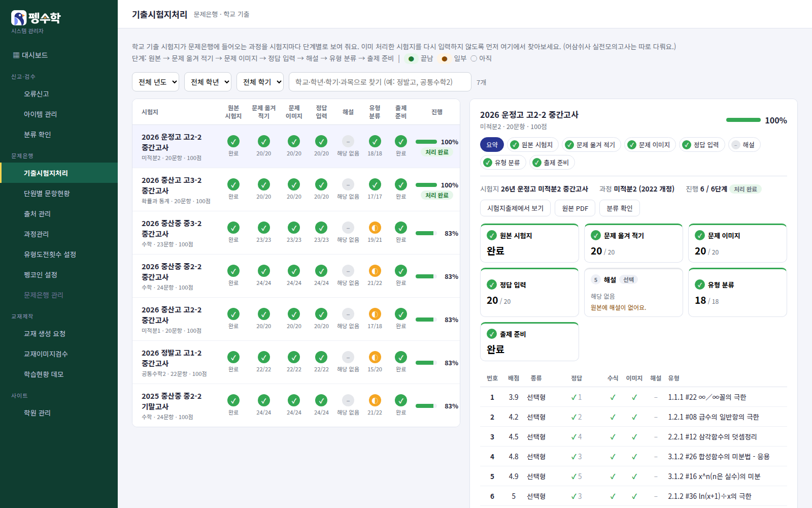This screenshot has height=508, width=812.
Task: Click the orange 유형 분류 icon for 2026 정발고 고1-2
Action: (x=375, y=357)
